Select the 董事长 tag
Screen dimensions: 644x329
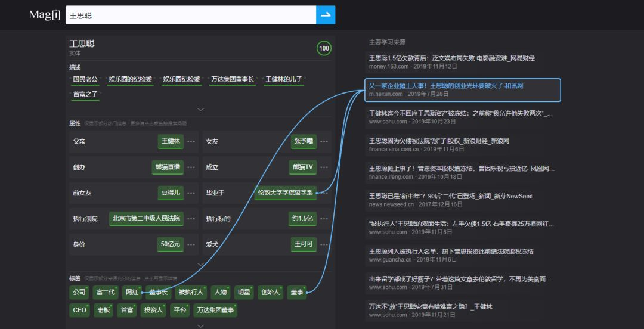click(159, 293)
